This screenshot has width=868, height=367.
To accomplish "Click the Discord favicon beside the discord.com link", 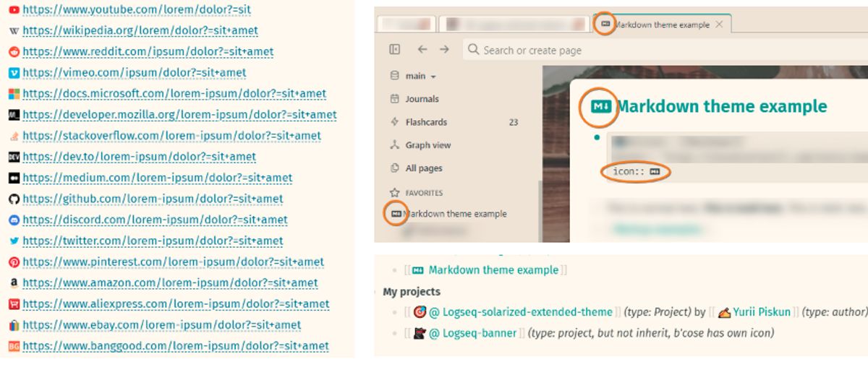I will coord(14,220).
